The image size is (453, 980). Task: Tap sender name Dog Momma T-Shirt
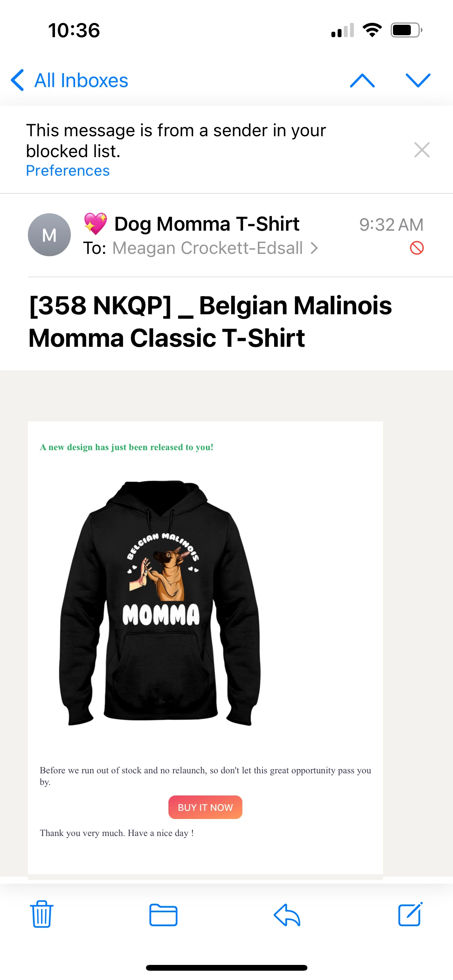207,224
